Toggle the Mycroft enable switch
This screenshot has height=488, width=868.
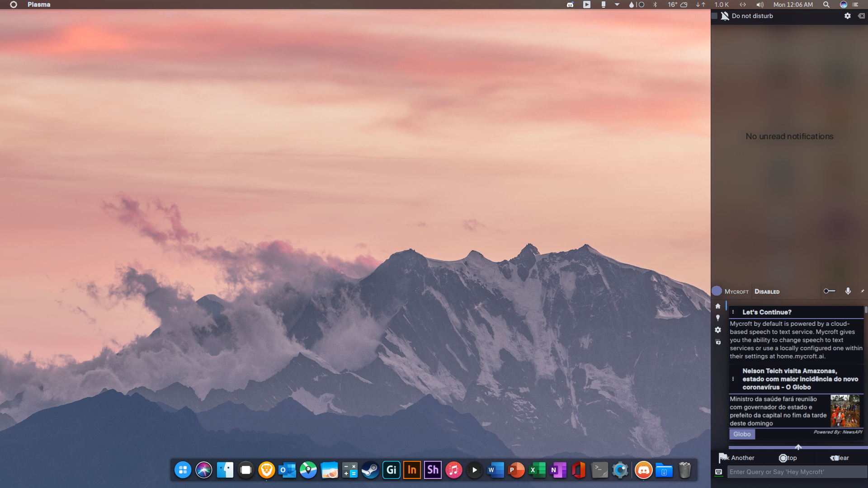pos(829,291)
